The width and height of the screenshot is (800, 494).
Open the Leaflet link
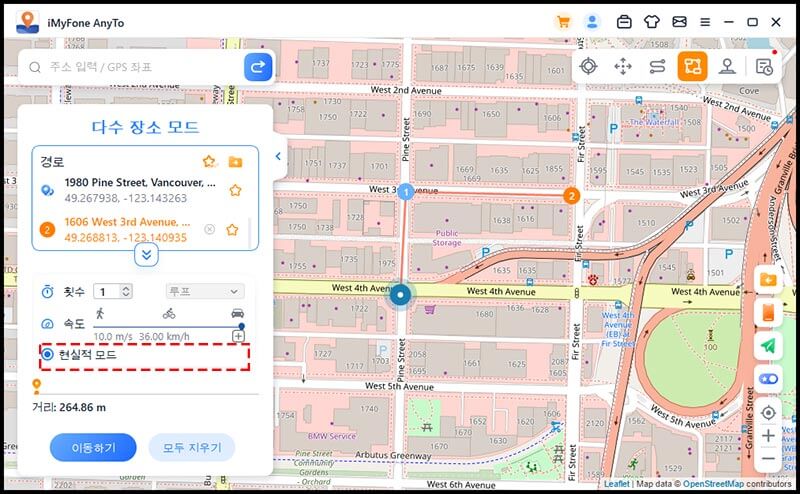pos(616,483)
